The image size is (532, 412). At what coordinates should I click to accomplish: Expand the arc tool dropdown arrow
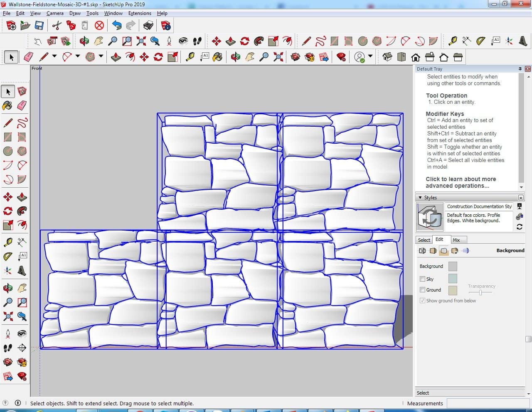pos(77,56)
